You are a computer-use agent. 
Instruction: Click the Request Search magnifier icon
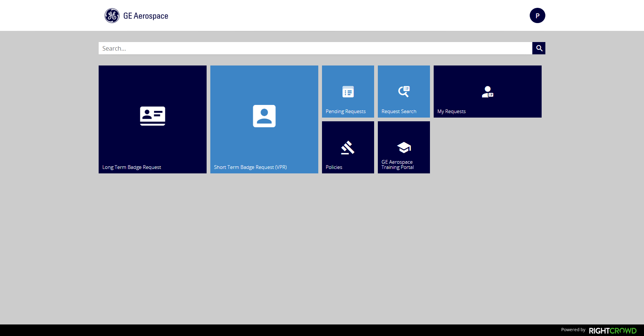[404, 92]
